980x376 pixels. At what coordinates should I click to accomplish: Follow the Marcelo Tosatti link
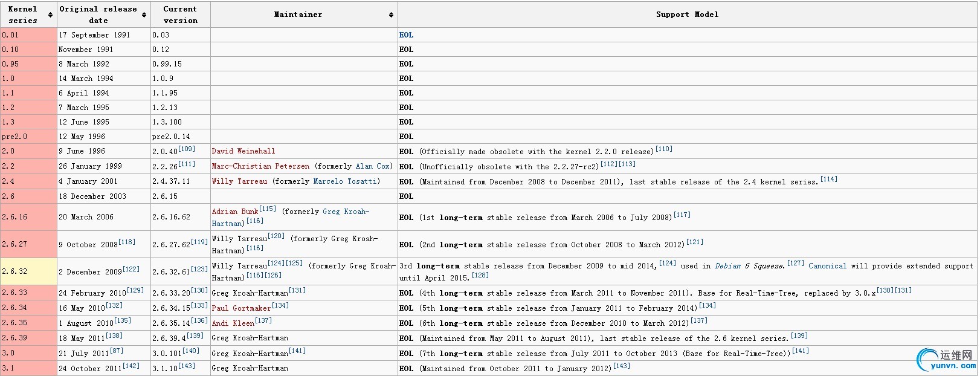345,181
